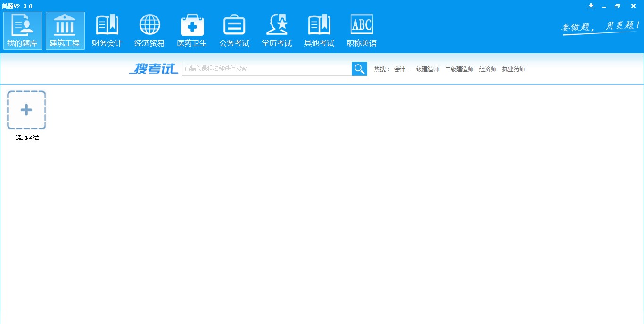Image resolution: width=644 pixels, height=324 pixels.
Task: Minimize the 美题 window
Action: coord(604,6)
